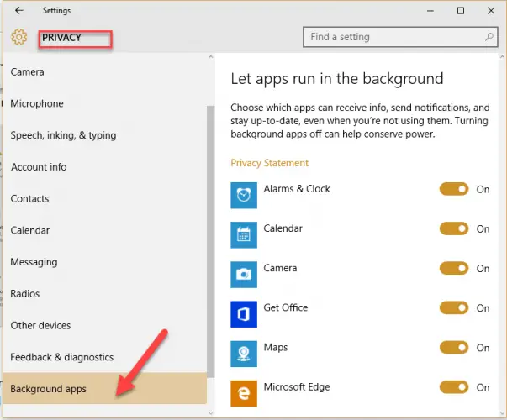Maximize the Settings window
The width and height of the screenshot is (507, 420).
click(x=461, y=11)
